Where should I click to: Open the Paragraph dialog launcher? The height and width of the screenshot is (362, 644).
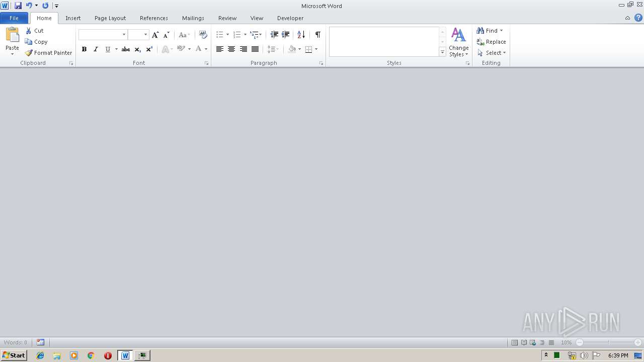(x=321, y=63)
